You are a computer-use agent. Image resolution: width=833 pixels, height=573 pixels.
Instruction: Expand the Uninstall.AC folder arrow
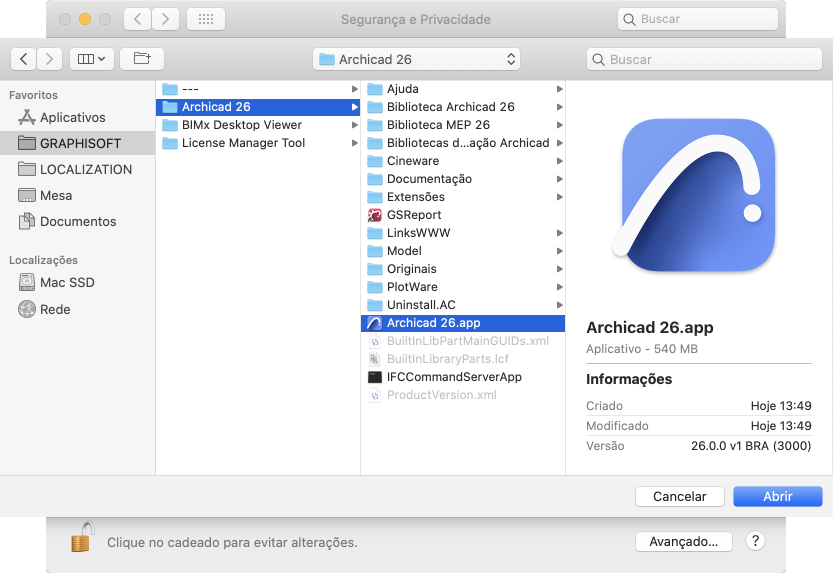pos(559,305)
